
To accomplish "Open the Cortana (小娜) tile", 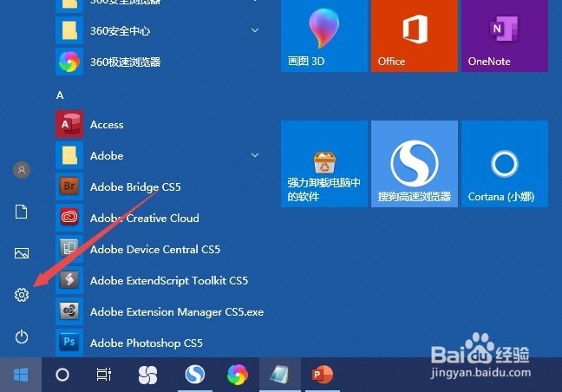I will tap(505, 164).
